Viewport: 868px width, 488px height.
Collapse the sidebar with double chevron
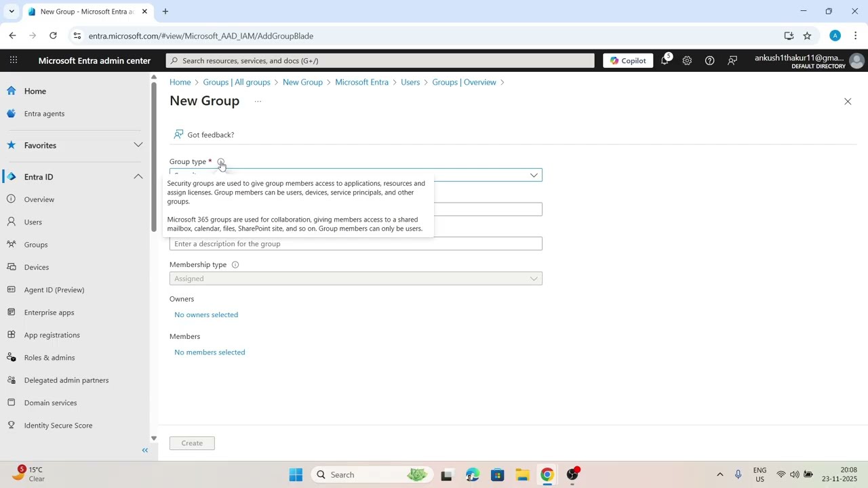pyautogui.click(x=144, y=450)
